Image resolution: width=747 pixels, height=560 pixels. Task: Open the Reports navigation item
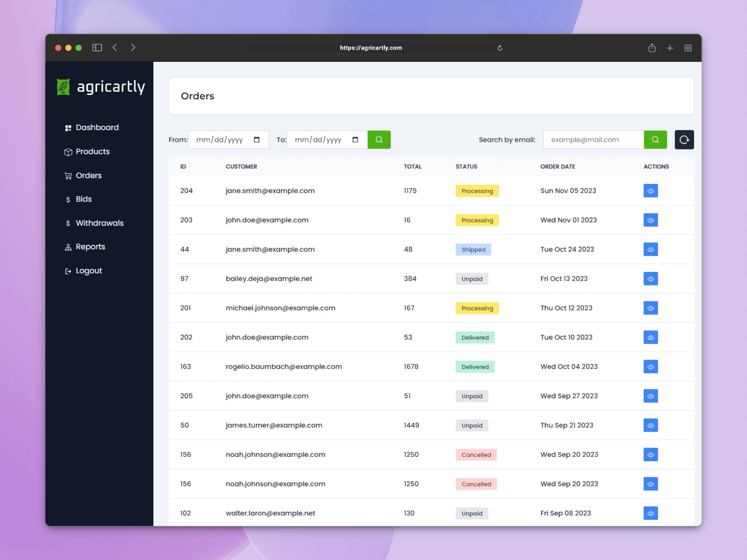(x=91, y=247)
